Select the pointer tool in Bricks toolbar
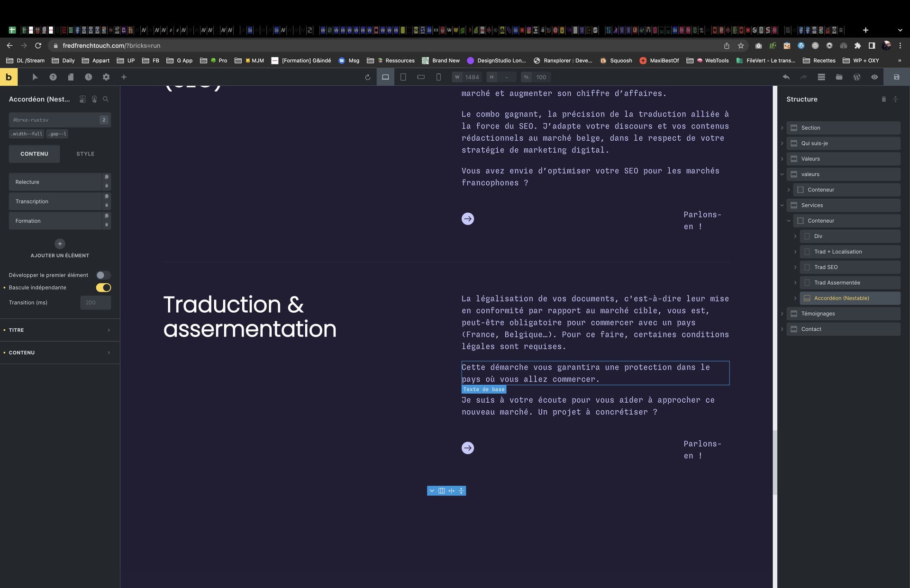The height and width of the screenshot is (588, 910). [x=35, y=77]
